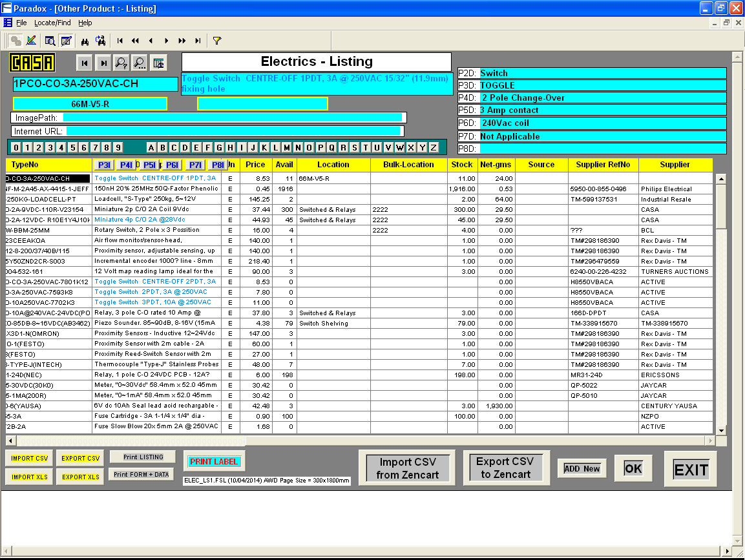
Task: Click the table's vertical scrollbar up arrow
Action: (721, 179)
